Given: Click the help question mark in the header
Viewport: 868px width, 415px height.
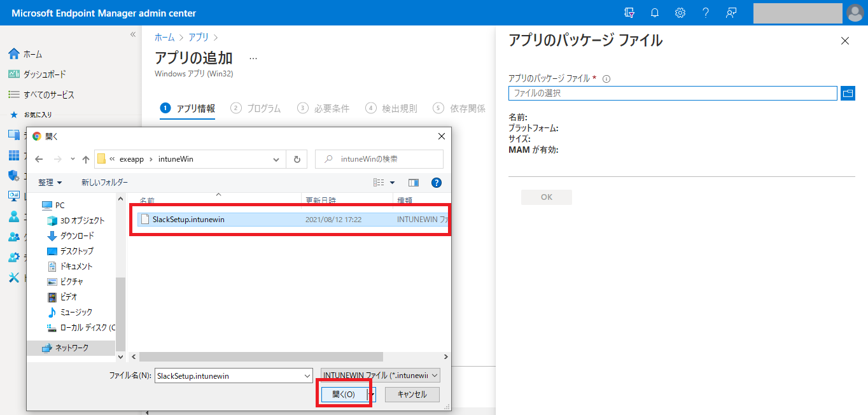Looking at the screenshot, I should [706, 13].
